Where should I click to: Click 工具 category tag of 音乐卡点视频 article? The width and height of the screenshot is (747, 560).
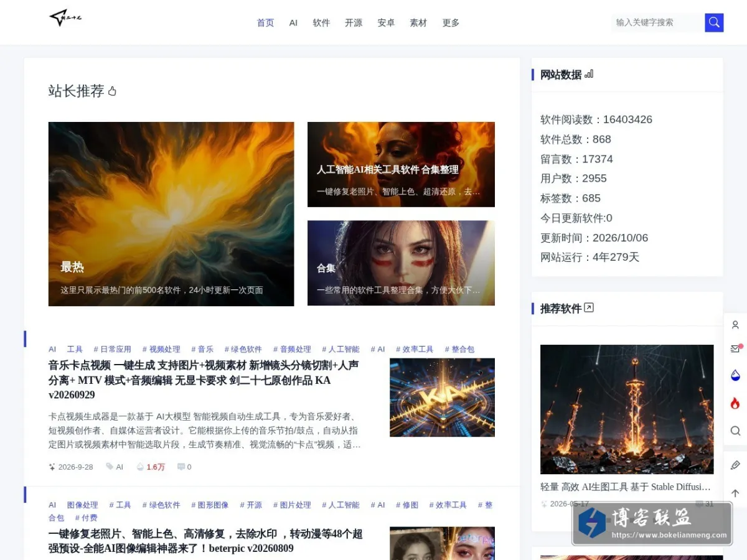75,349
